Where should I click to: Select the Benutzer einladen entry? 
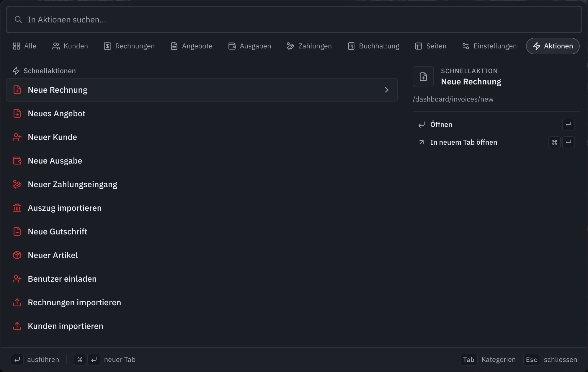coord(202,279)
